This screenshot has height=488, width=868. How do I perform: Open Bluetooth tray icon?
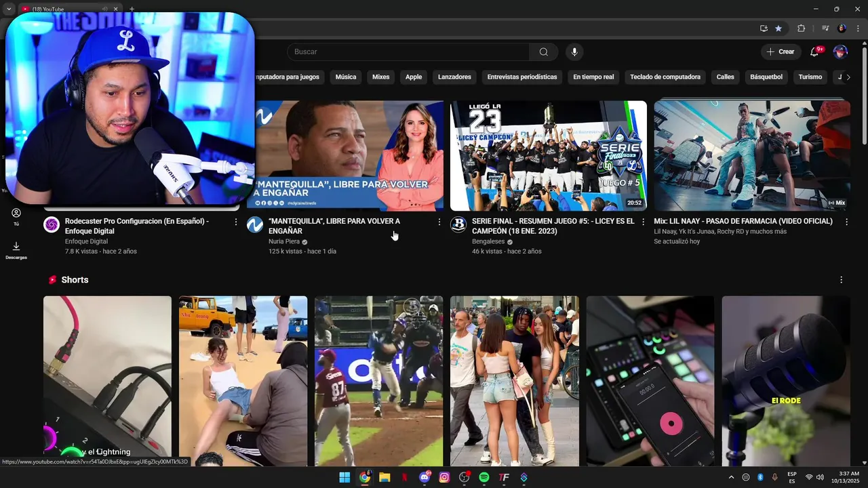tap(760, 477)
